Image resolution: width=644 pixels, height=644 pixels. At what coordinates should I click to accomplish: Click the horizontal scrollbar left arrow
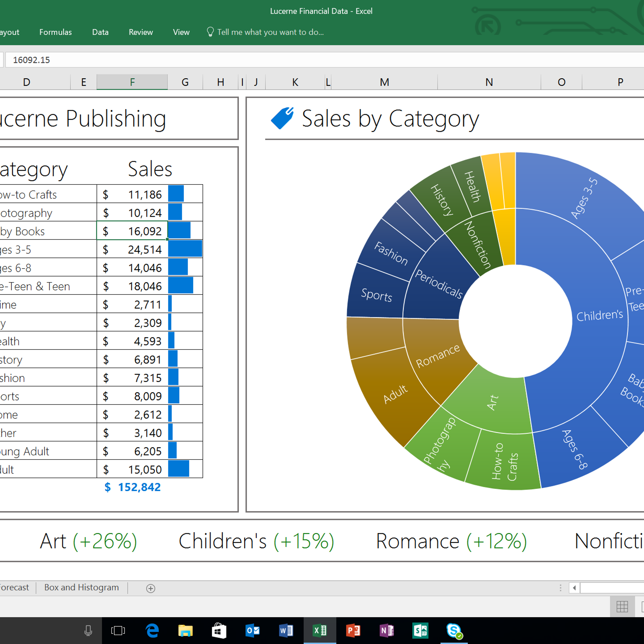(x=574, y=588)
